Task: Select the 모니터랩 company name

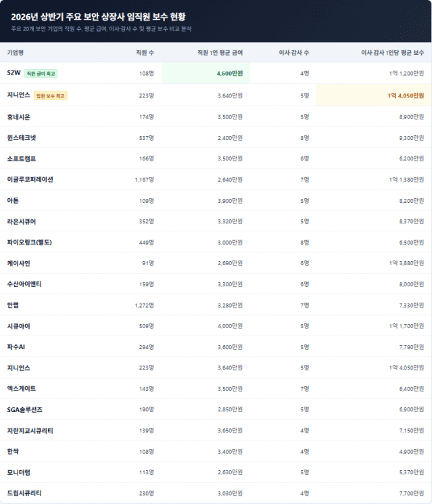Action: (19, 472)
